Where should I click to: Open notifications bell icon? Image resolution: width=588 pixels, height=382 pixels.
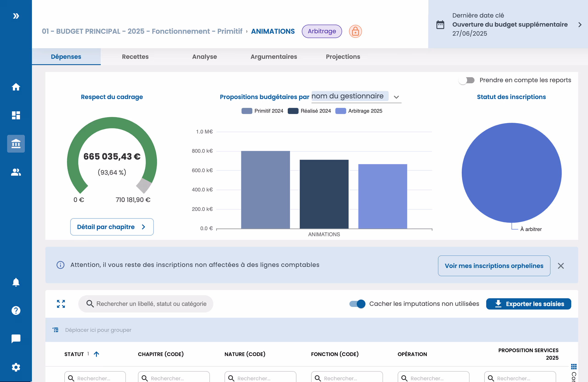pos(16,282)
